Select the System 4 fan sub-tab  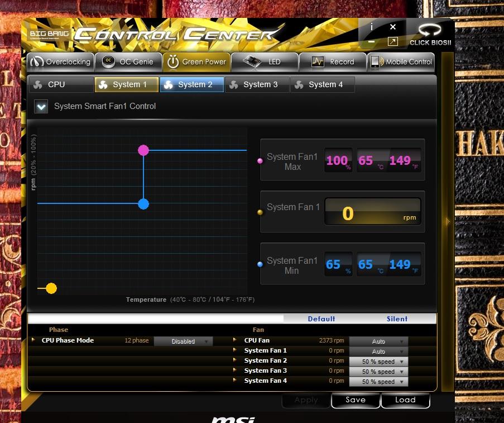click(323, 84)
